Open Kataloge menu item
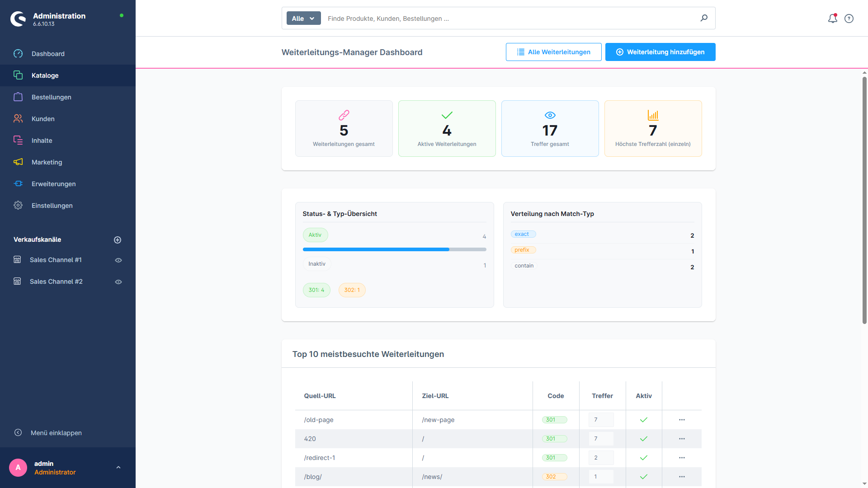Viewport: 868px width, 488px height. click(68, 75)
